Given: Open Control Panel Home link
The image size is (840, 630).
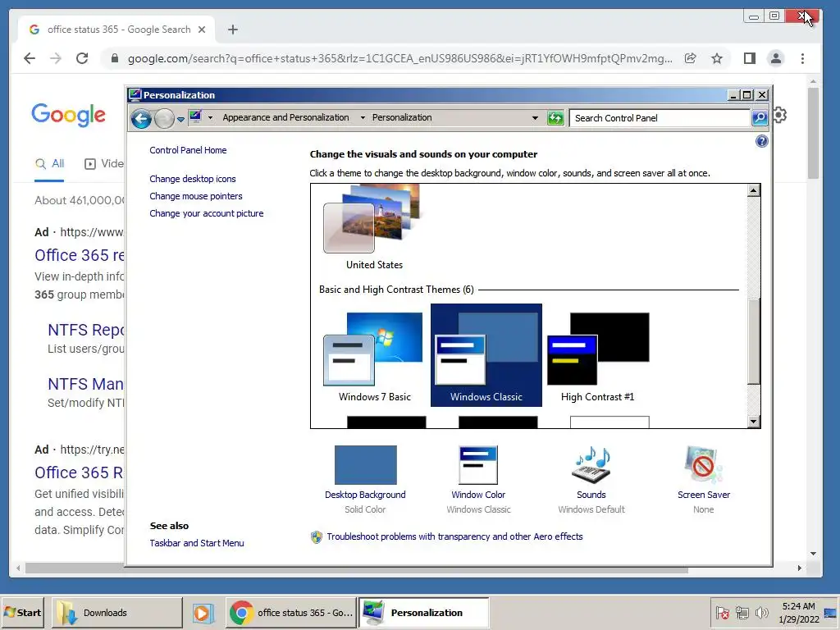Looking at the screenshot, I should (x=188, y=150).
